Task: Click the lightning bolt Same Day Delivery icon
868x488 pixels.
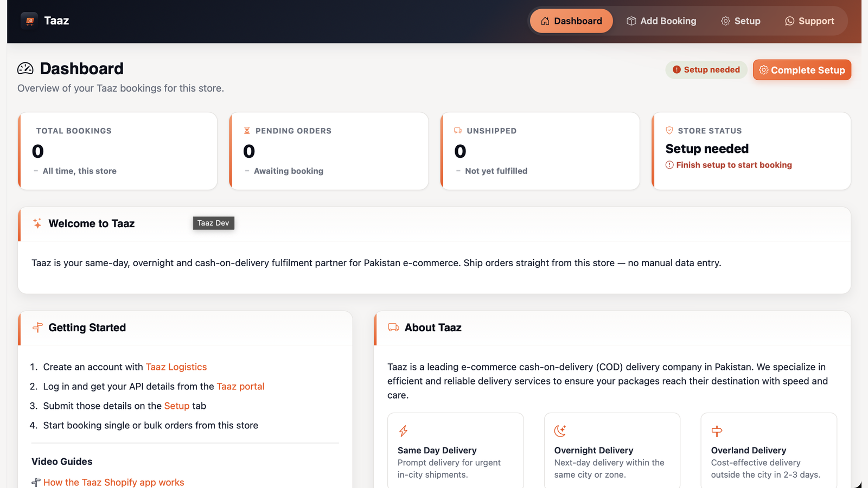Action: tap(403, 431)
